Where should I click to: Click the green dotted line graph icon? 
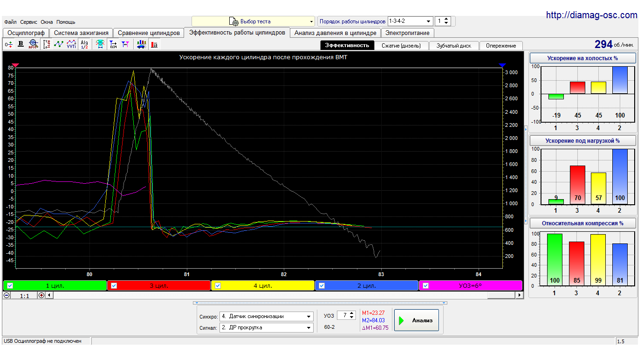tap(59, 44)
